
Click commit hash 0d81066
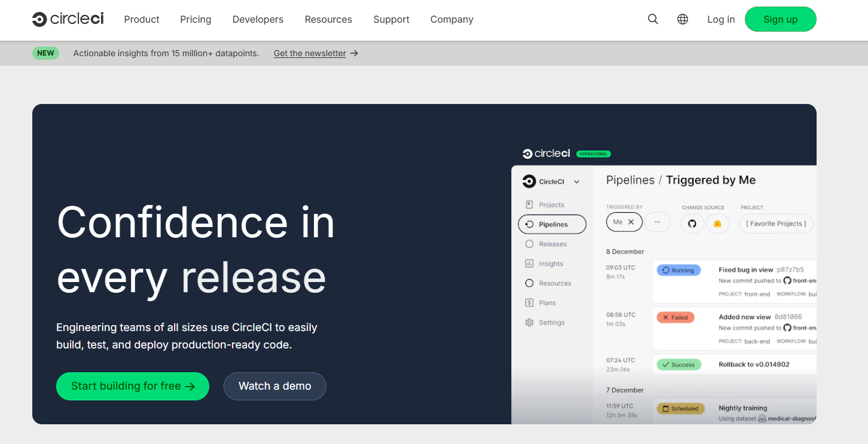[788, 317]
